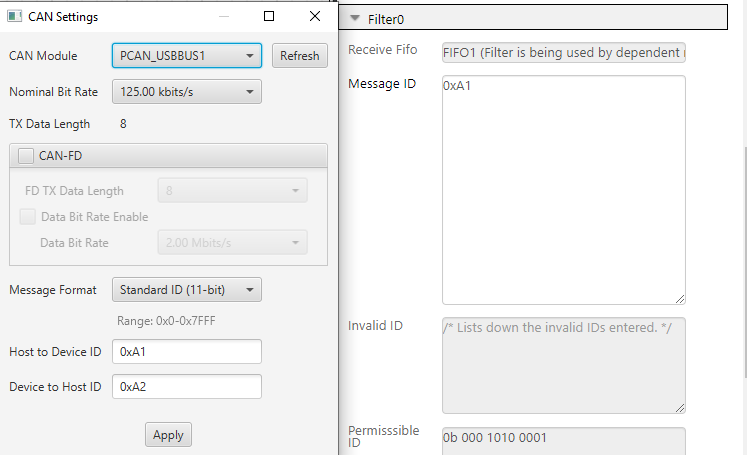Maximize the CAN Settings window

click(269, 17)
